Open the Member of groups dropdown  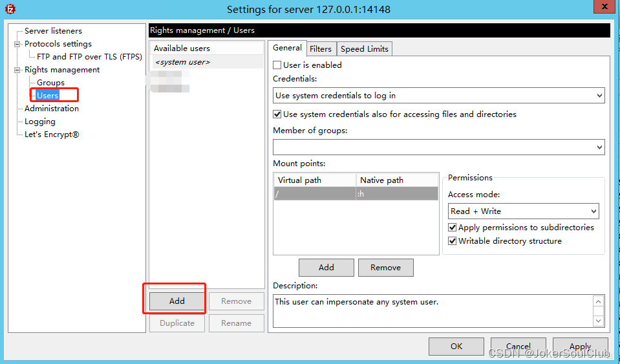[439, 147]
